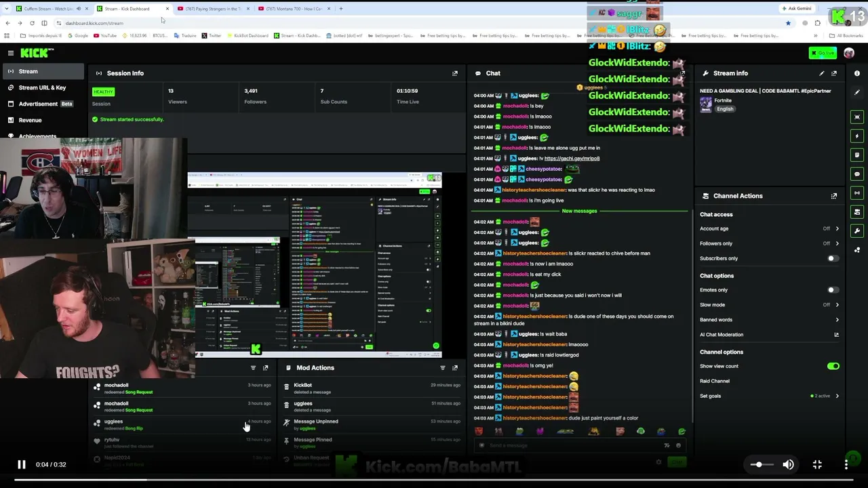Pop out the Channel Actions panel
Screen dimensions: 868x488
coord(834,196)
